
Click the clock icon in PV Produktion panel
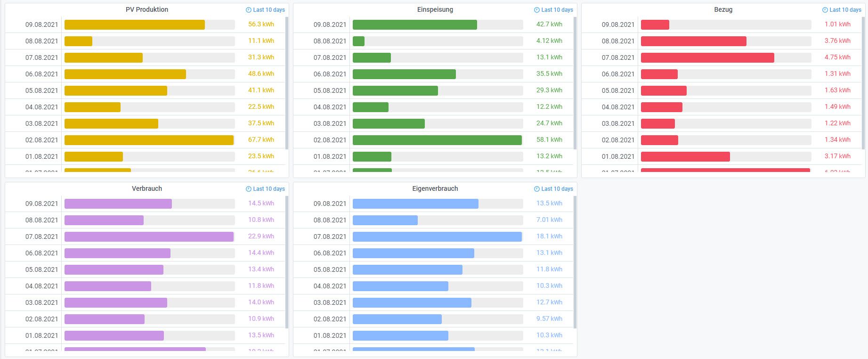(x=249, y=10)
